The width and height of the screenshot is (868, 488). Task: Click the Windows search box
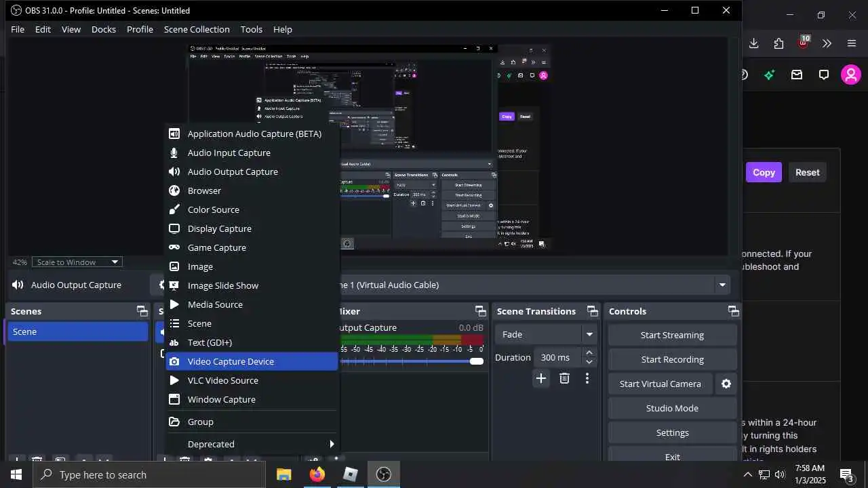pos(149,474)
